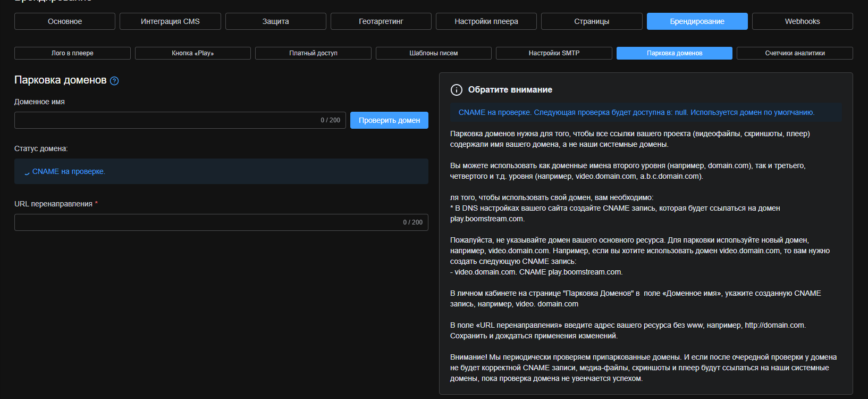Click the CNAME на проверке text under Статус домена
Viewport: 868px width, 399px height.
[x=69, y=171]
